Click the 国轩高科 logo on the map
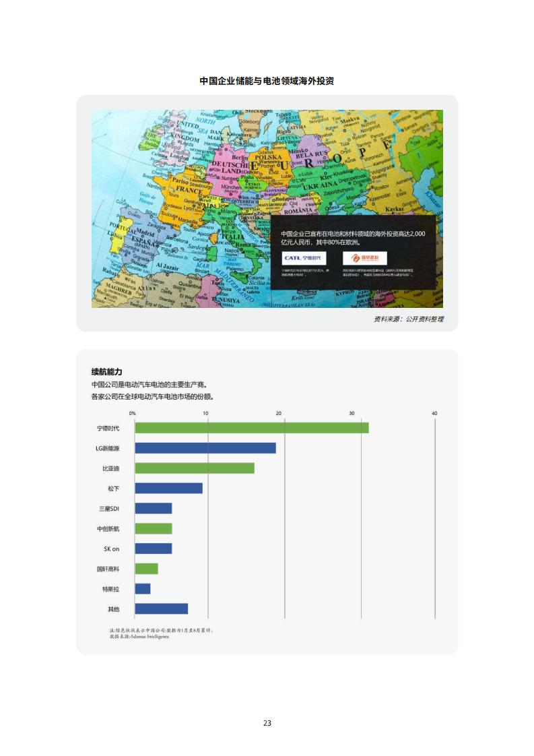Screen dimensions: 534x756 (x=365, y=258)
